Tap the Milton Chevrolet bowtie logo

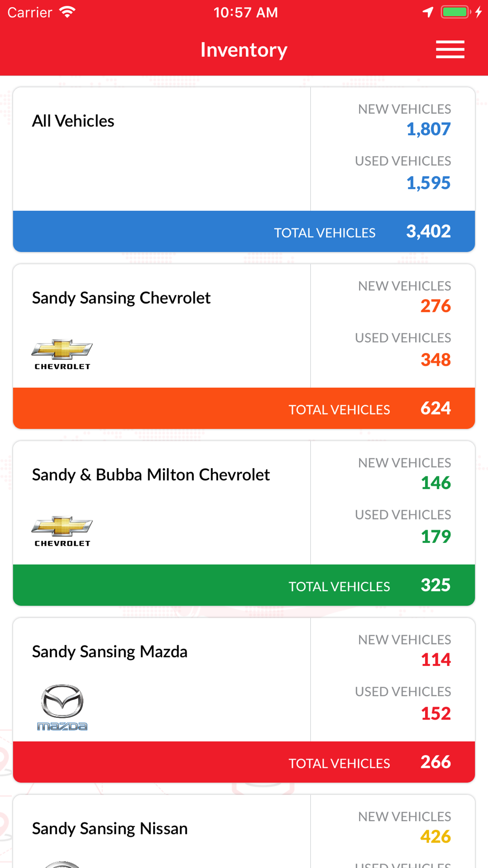point(62,531)
